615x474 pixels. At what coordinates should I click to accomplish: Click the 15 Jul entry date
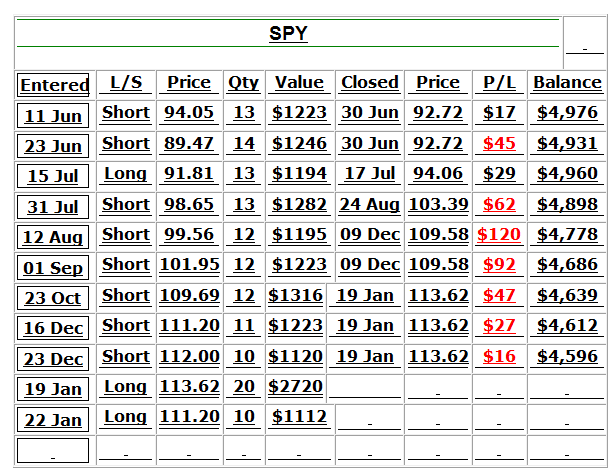(x=54, y=176)
